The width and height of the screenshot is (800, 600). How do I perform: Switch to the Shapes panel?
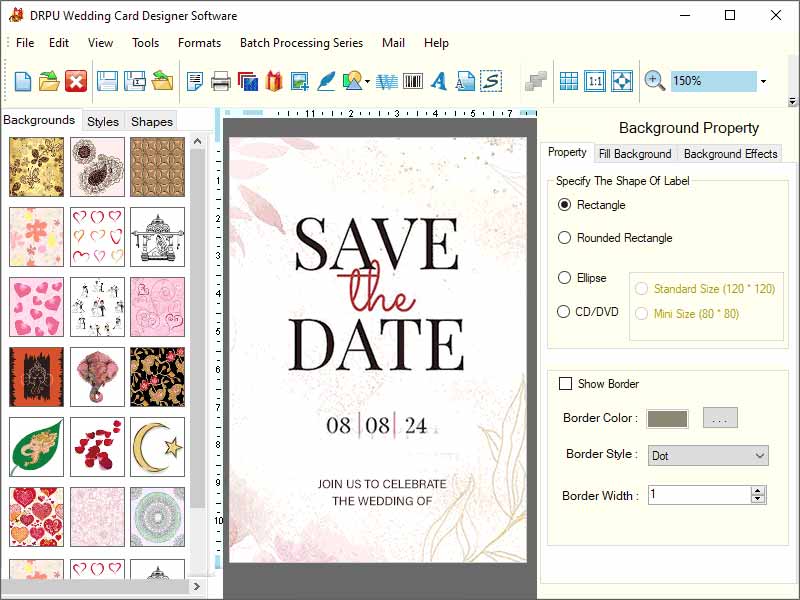tap(151, 121)
